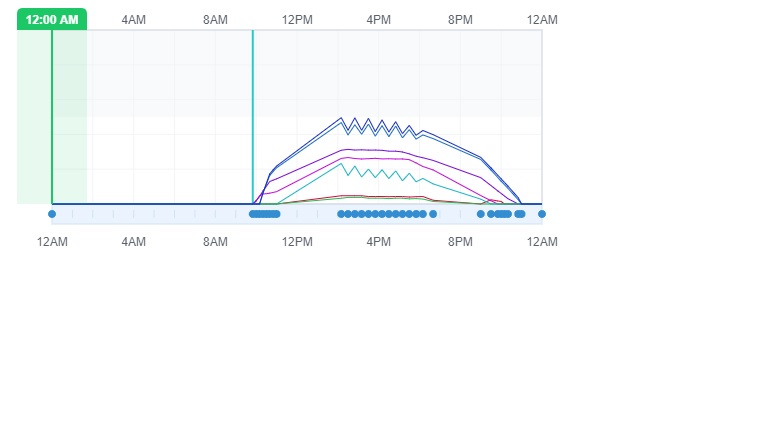Click the top axis 8AM label
The height and width of the screenshot is (432, 768).
(216, 20)
